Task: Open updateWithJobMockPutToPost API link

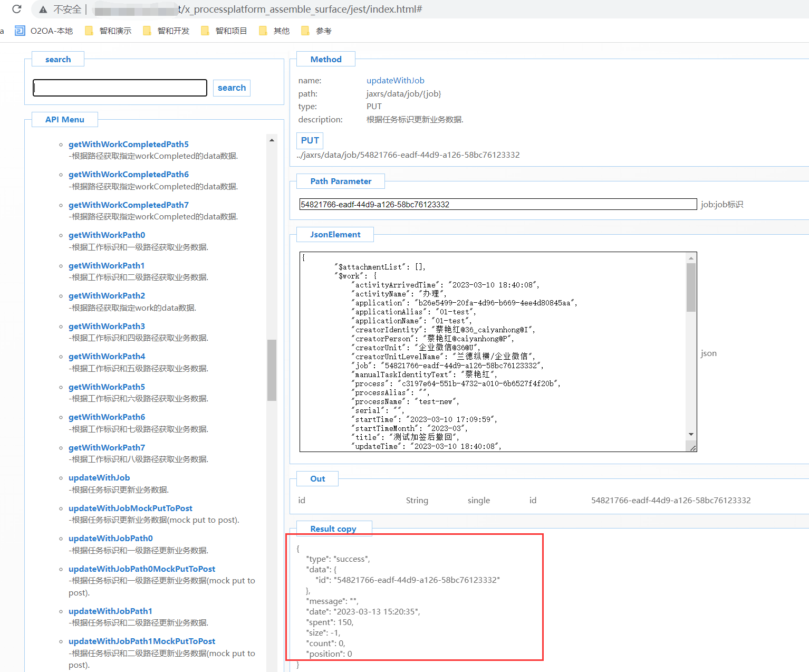Action: (130, 508)
